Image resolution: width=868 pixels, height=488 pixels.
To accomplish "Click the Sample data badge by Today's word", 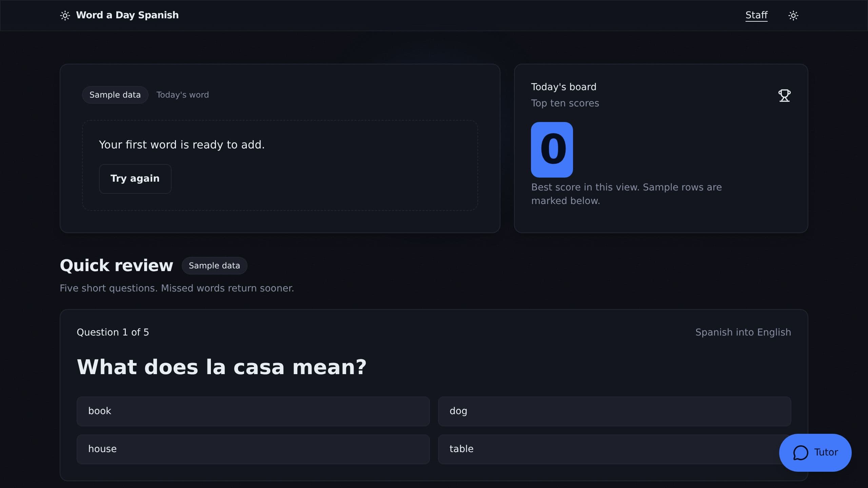I will click(115, 95).
